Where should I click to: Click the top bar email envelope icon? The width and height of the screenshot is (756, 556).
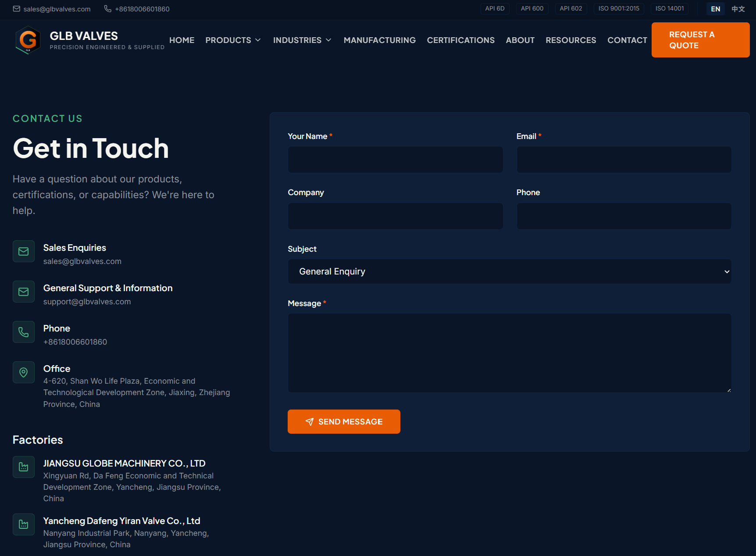click(17, 9)
